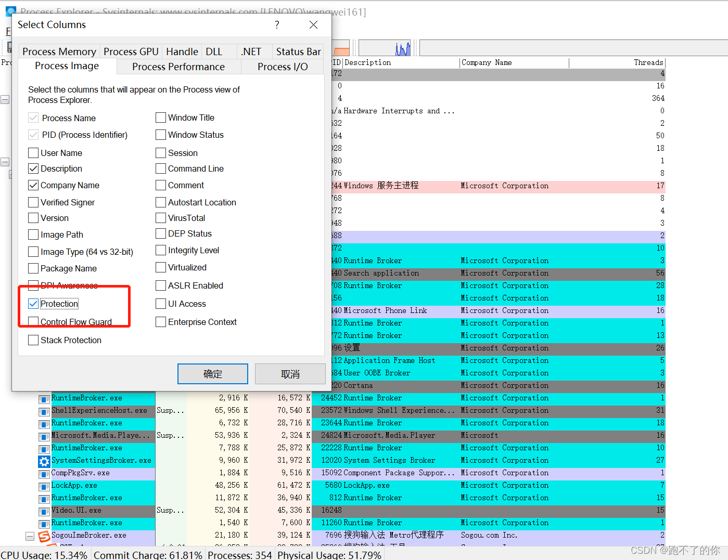Close the Select Columns dialog
Image resolution: width=728 pixels, height=560 pixels.
tap(313, 24)
